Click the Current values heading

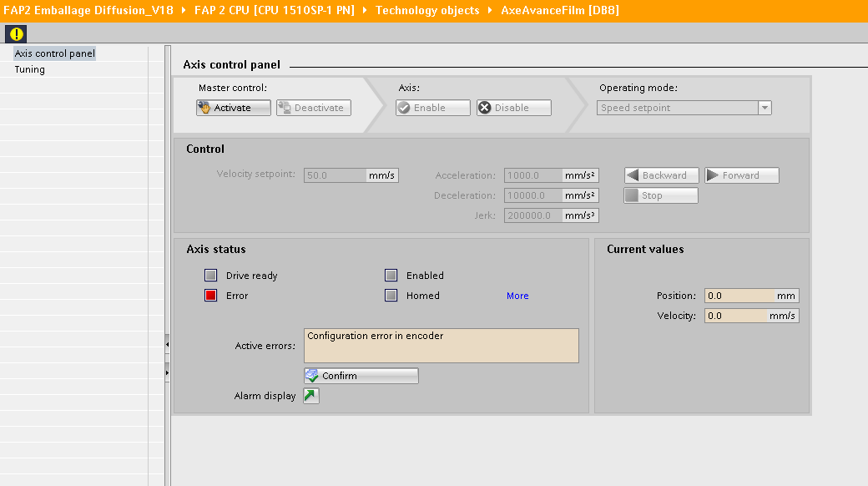(645, 249)
